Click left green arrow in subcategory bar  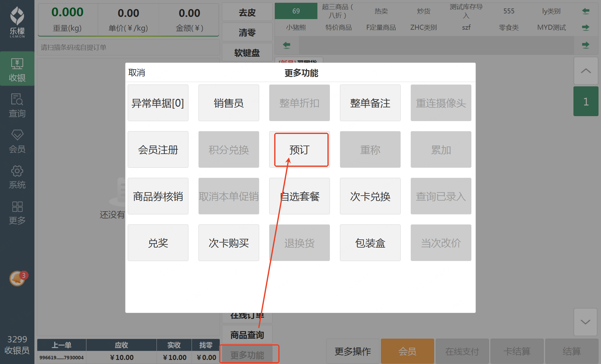pos(286,45)
